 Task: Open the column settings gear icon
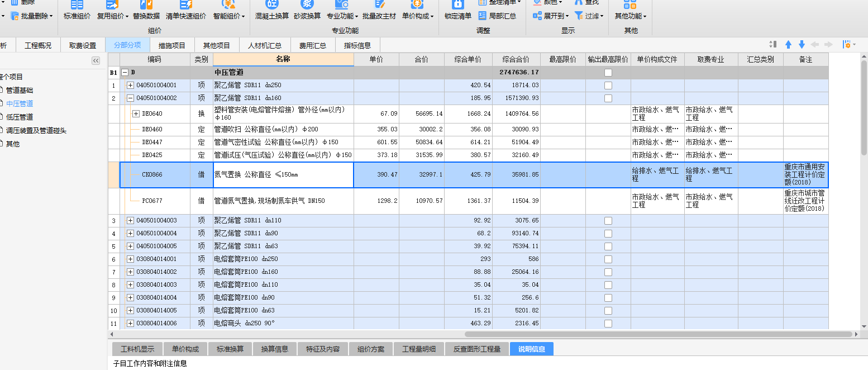[x=847, y=45]
